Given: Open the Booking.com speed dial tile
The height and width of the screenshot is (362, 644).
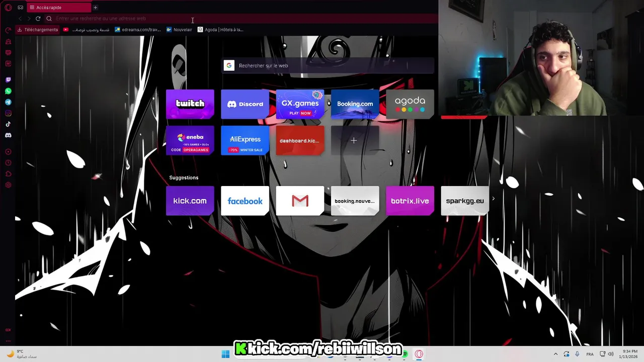Looking at the screenshot, I should click(355, 104).
